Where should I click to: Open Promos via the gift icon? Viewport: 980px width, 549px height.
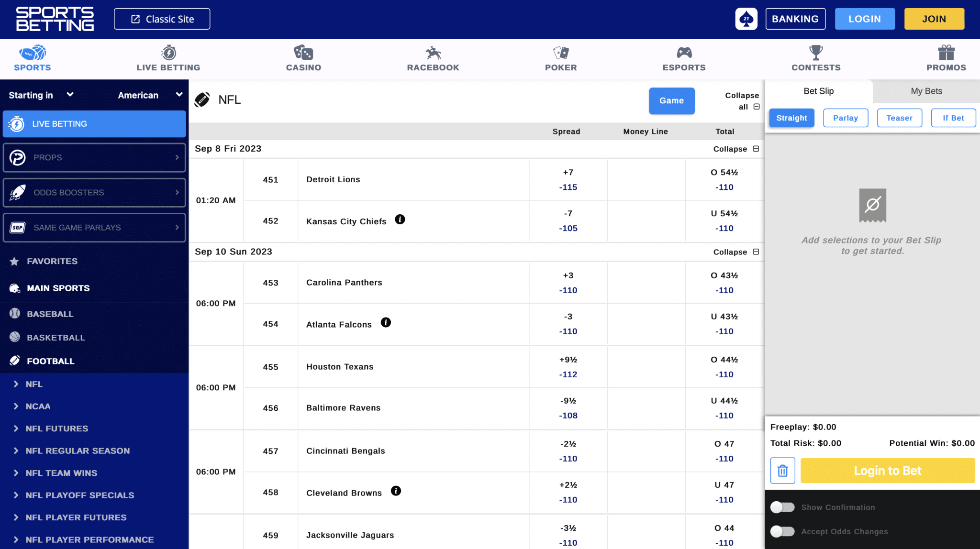point(946,53)
